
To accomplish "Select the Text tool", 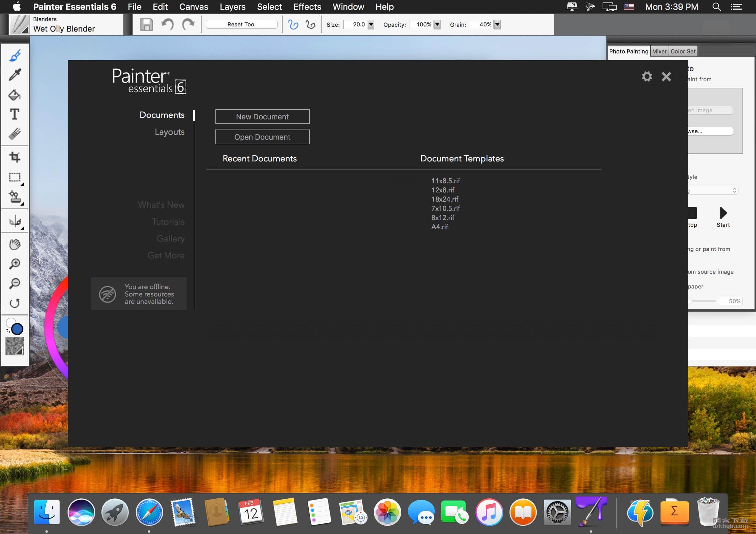I will (15, 114).
